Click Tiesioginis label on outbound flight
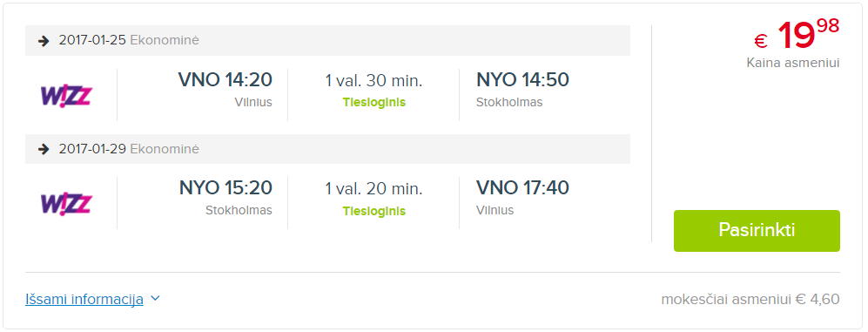Viewport: 868px width, 332px height. [373, 103]
